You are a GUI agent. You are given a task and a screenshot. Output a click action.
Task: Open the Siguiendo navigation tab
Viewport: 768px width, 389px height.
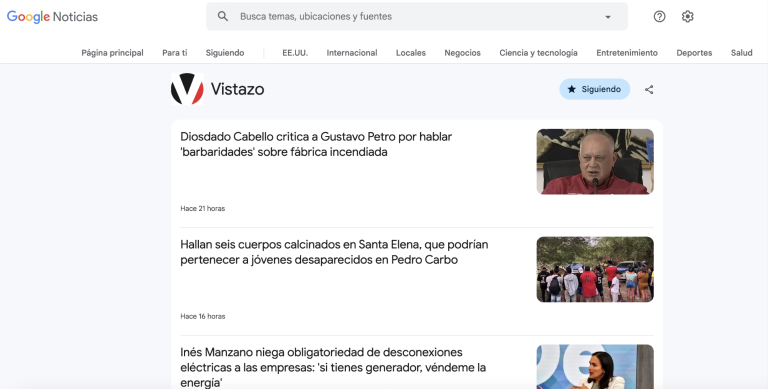coord(225,53)
